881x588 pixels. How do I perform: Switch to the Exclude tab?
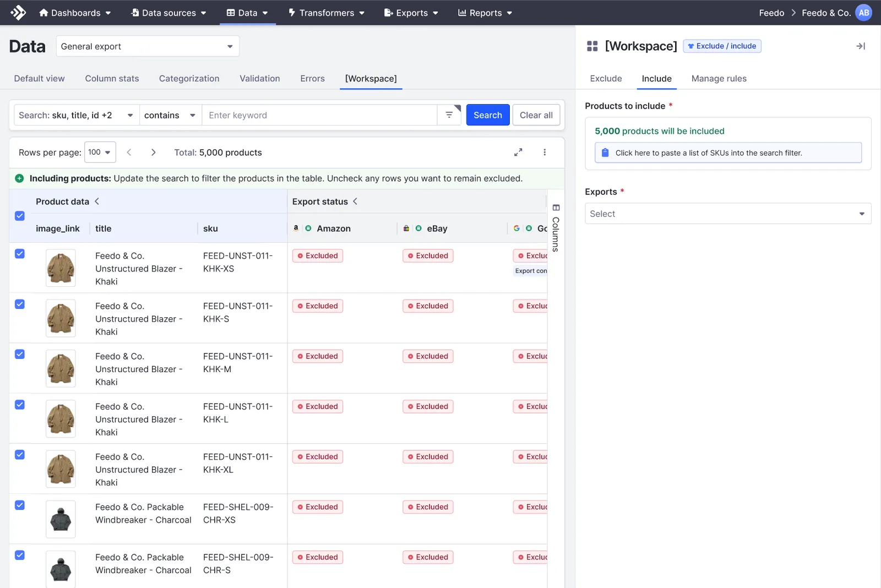[x=606, y=79]
